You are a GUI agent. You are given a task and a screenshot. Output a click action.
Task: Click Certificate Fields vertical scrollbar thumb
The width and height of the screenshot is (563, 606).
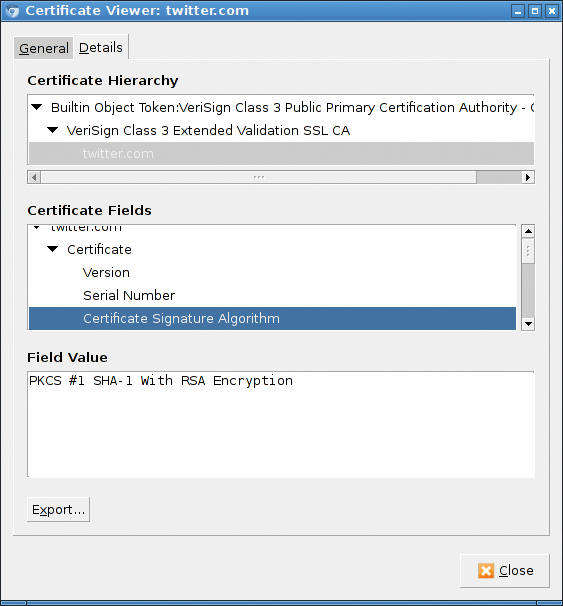pos(528,251)
